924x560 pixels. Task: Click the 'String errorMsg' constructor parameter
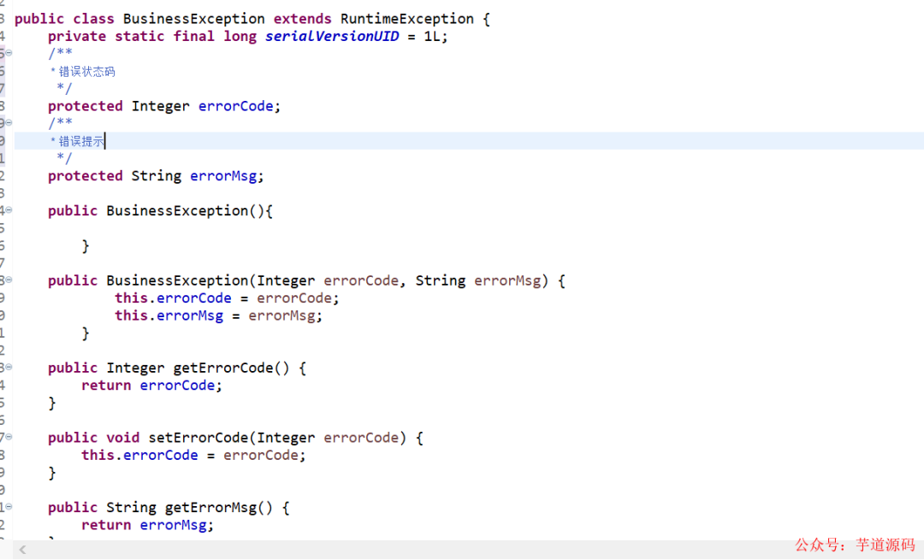[478, 281]
